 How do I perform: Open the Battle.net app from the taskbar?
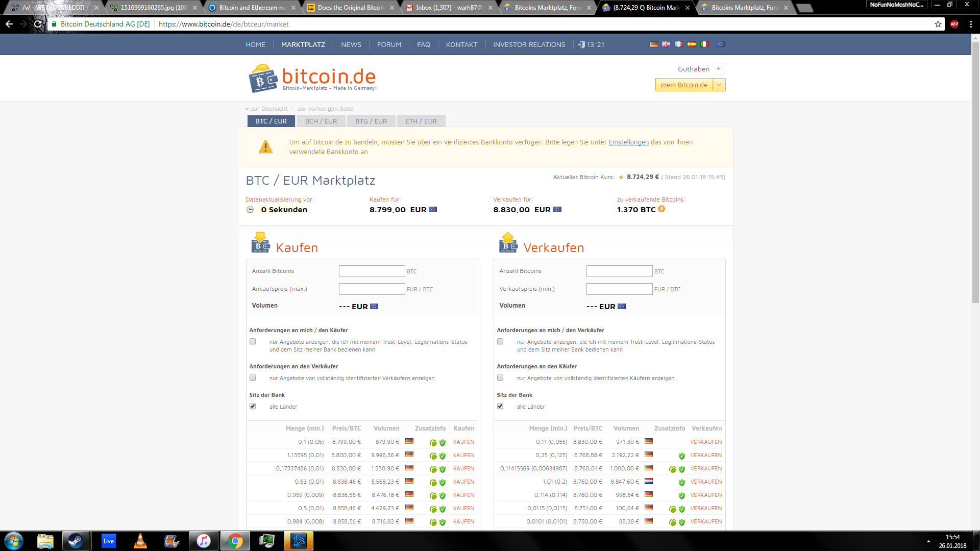pos(299,541)
